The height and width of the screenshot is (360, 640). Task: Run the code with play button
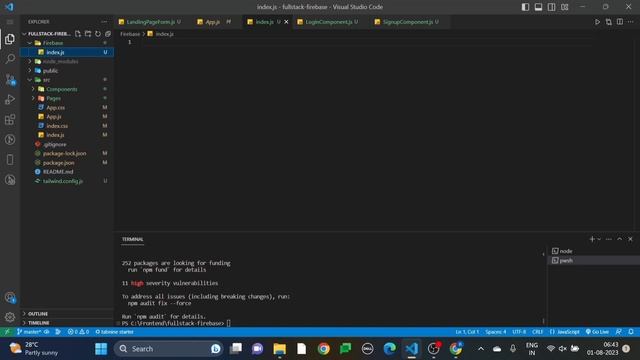597,22
